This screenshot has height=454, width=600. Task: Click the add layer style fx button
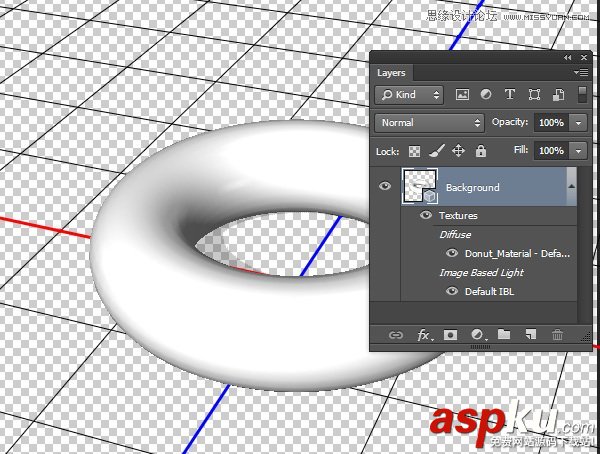click(423, 335)
